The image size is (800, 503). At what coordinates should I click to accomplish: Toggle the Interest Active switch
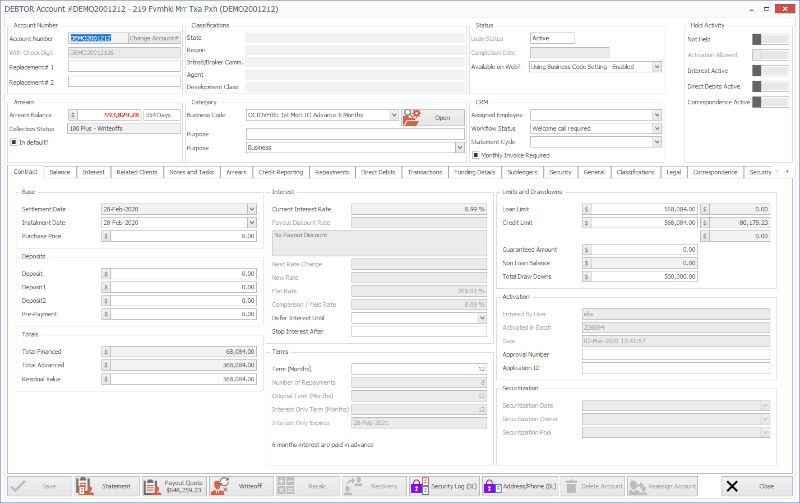click(770, 70)
